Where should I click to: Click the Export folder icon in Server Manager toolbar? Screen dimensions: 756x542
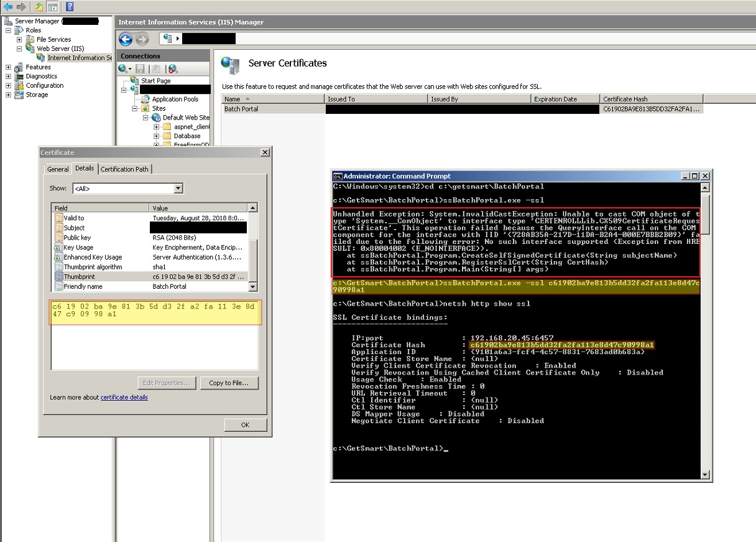[x=39, y=7]
